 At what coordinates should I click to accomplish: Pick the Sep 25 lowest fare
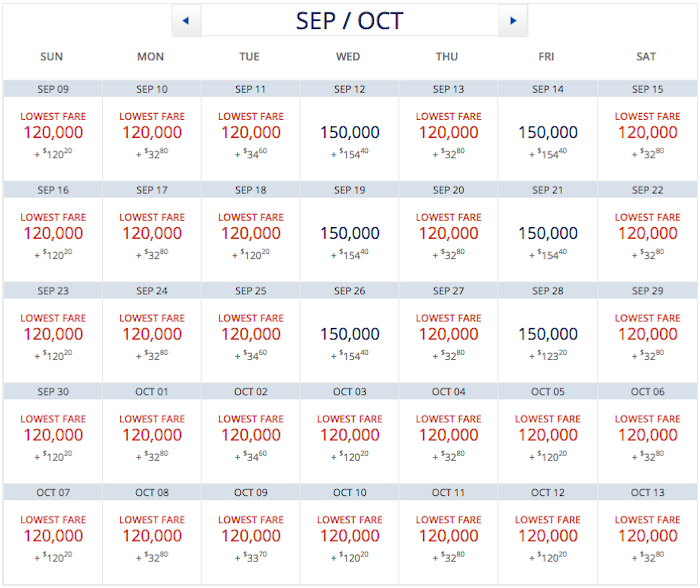pos(251,335)
